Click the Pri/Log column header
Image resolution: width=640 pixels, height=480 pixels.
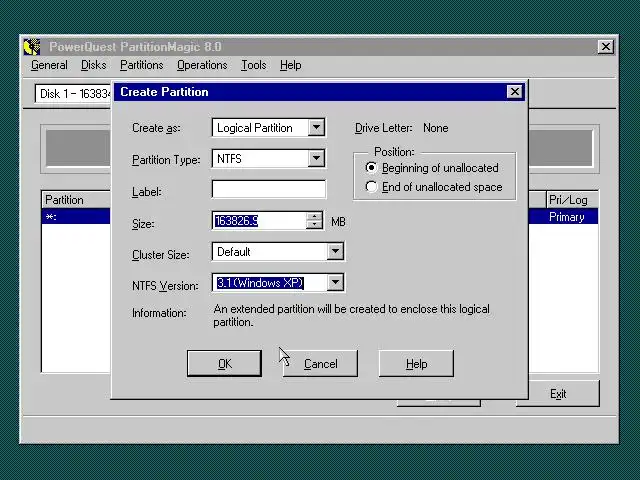[x=572, y=200]
